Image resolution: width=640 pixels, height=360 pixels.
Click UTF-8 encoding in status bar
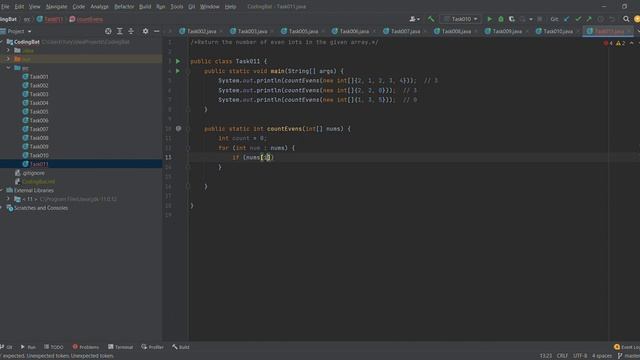coord(580,356)
